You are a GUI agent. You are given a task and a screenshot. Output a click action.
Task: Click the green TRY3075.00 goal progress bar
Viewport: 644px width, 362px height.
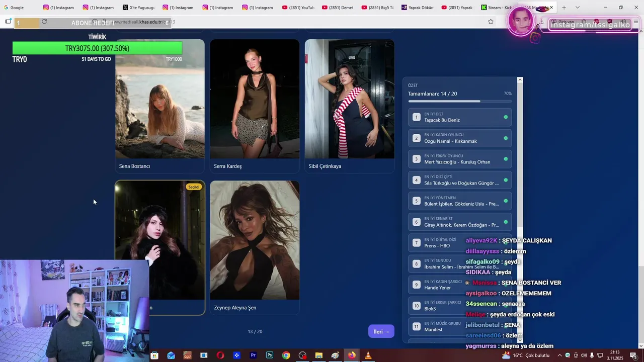(x=97, y=48)
